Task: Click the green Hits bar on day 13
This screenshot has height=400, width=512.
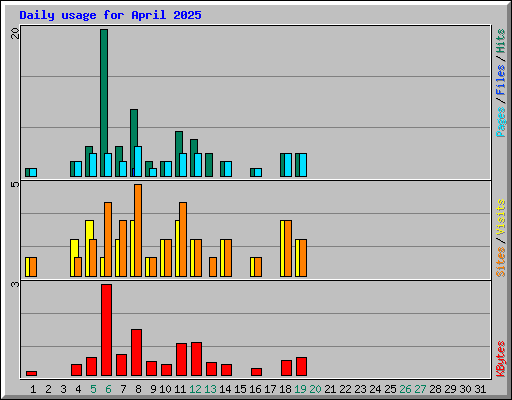Action: point(209,165)
